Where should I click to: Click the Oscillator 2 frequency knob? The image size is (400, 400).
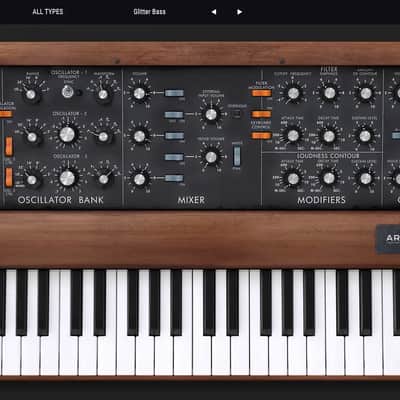click(67, 134)
